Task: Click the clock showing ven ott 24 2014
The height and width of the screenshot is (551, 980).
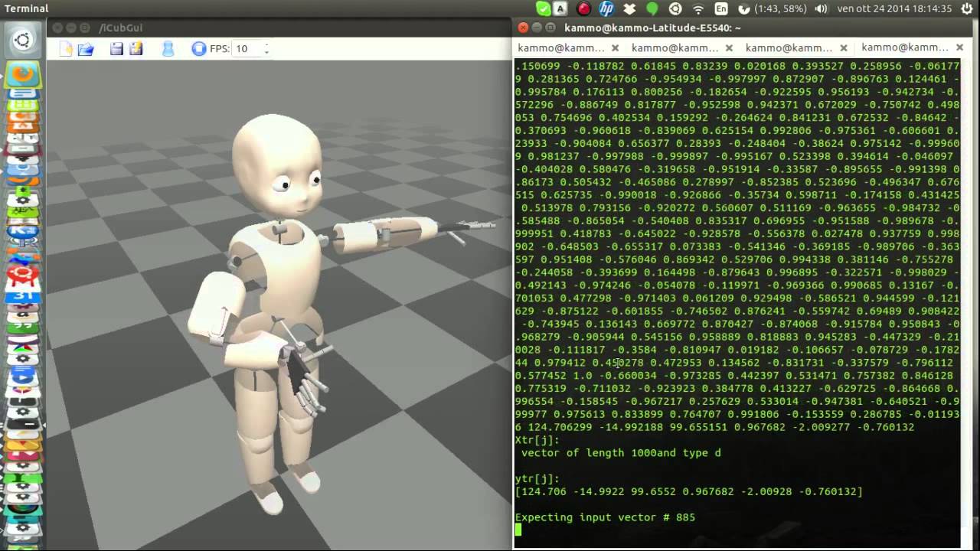Action: tap(894, 8)
